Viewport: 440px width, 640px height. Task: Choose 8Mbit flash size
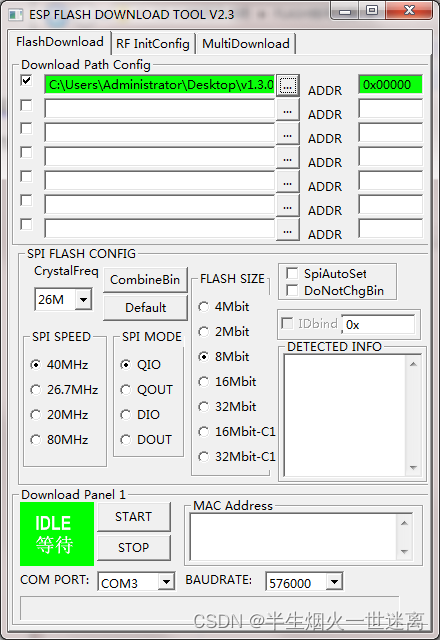pos(204,356)
